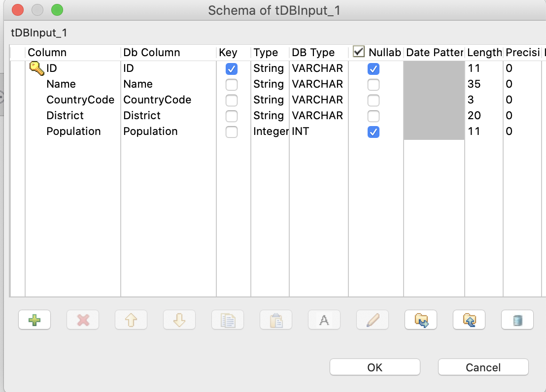Toggle the Nullable header checkbox

coord(358,52)
